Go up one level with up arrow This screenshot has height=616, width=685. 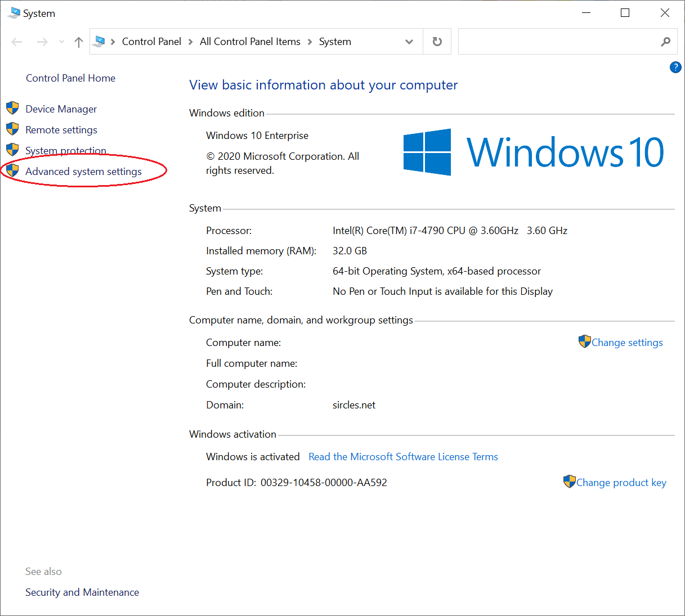click(x=79, y=42)
